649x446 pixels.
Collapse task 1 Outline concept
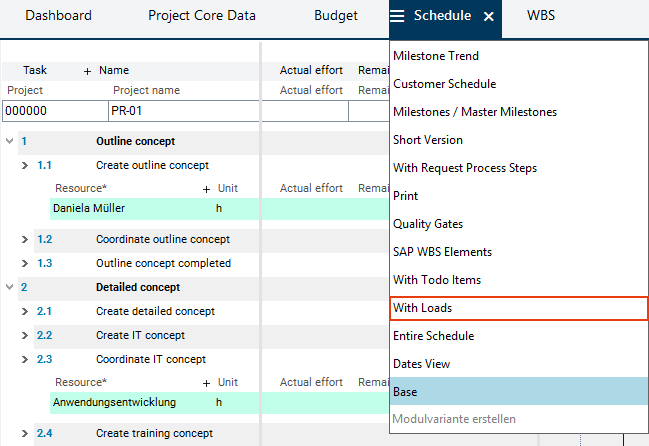[9, 141]
